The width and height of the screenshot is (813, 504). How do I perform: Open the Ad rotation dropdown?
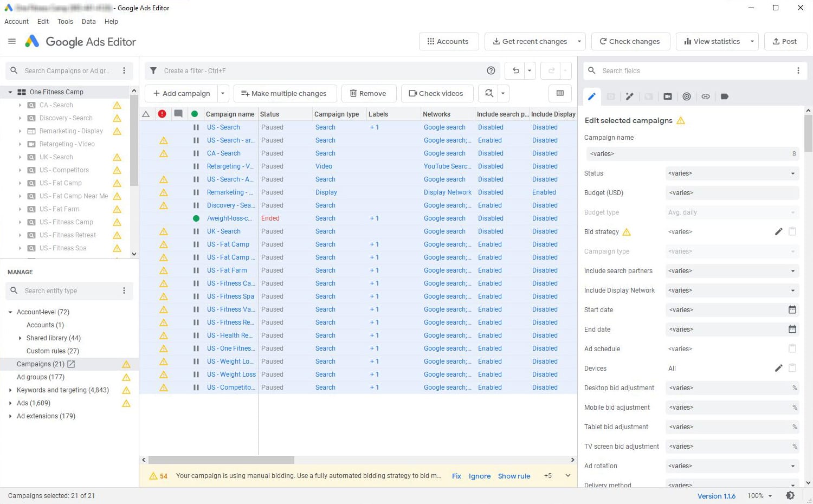732,466
